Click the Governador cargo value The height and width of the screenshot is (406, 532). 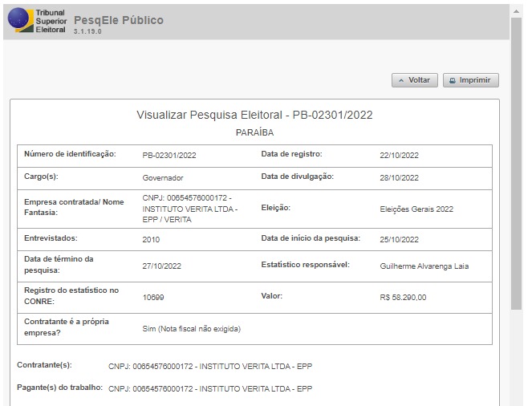point(163,177)
